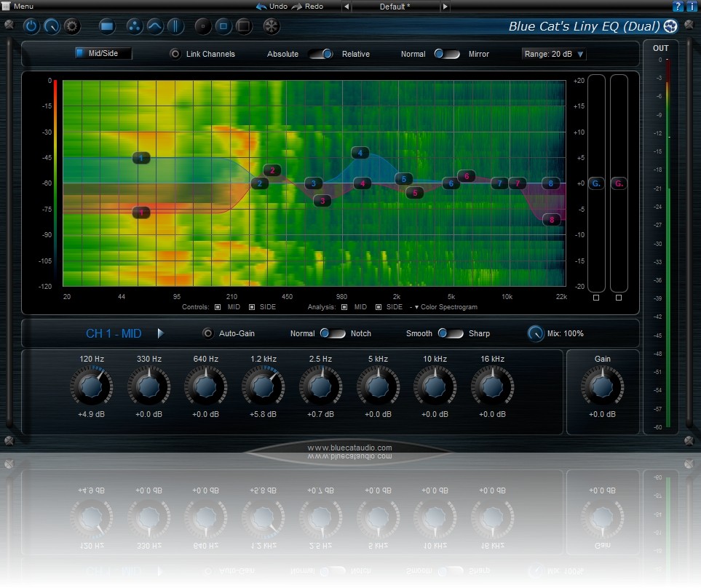Toggle the Normal/Mirror switch
This screenshot has width=701, height=588.
click(x=447, y=54)
